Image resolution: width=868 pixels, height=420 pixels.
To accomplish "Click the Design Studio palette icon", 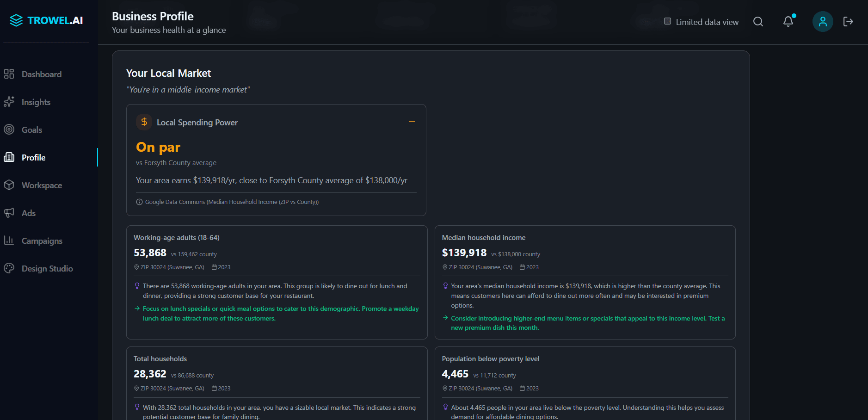I will (9, 268).
